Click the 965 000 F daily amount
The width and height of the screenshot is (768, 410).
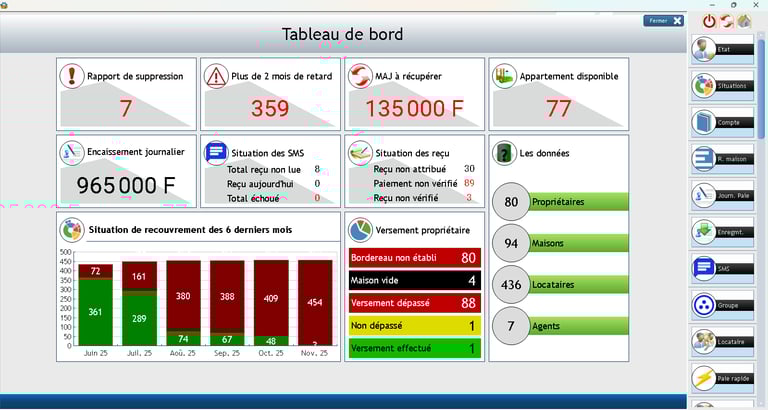coord(126,185)
